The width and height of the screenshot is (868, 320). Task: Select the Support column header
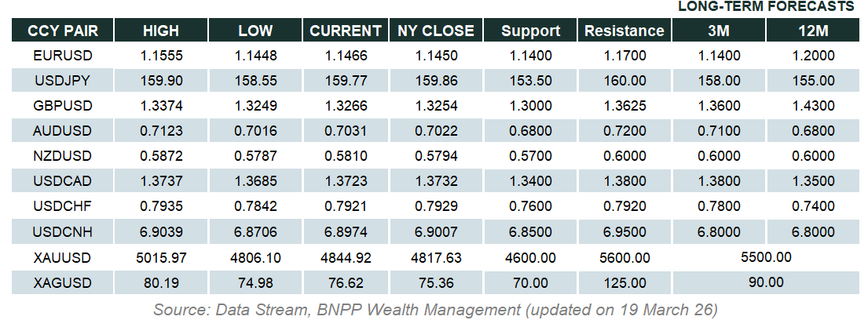pos(531,31)
